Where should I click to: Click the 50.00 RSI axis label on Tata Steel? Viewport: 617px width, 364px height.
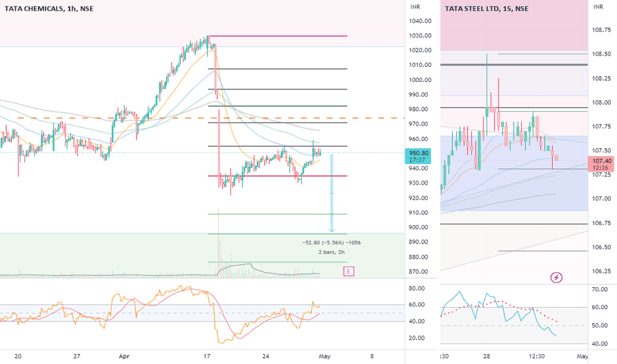click(x=600, y=326)
